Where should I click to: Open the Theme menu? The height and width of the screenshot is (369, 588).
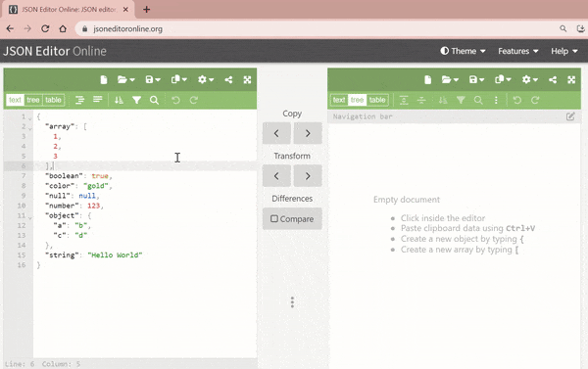463,51
